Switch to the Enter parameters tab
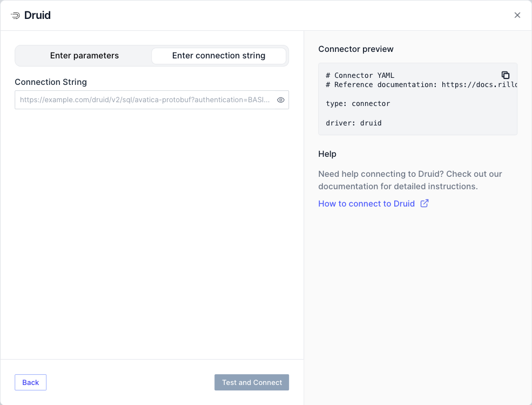 click(x=84, y=56)
